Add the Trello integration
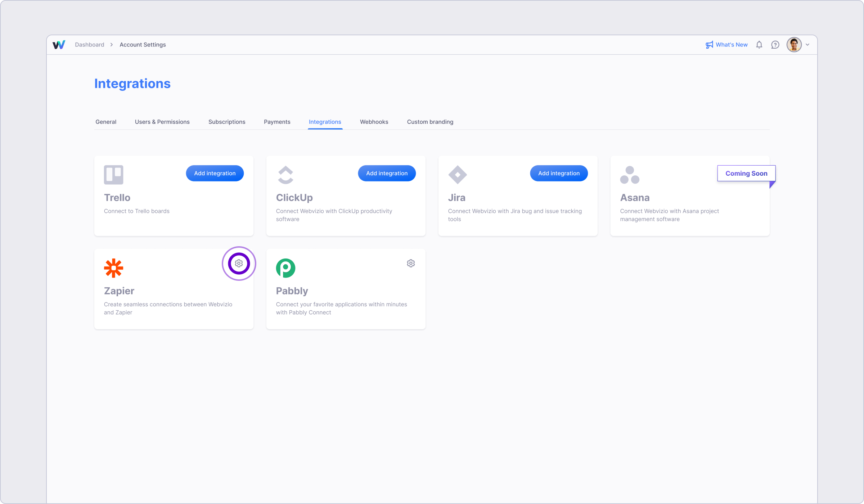This screenshot has width=864, height=504. coord(215,173)
